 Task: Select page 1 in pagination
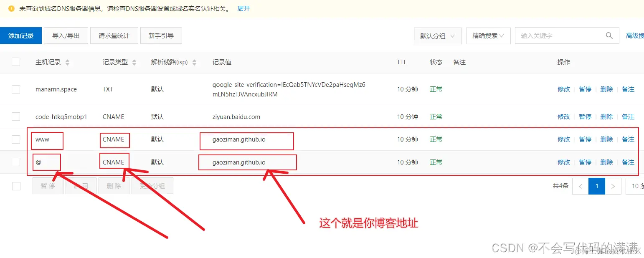coord(597,186)
